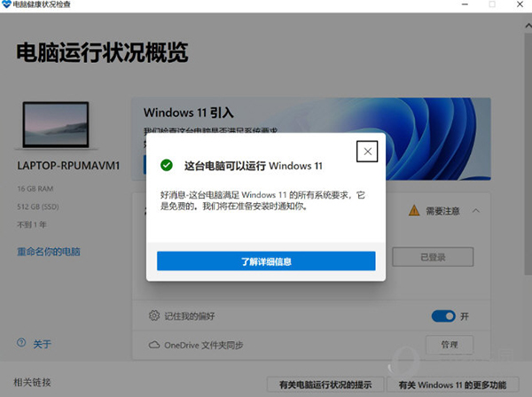
Task: Click the 电脑运行状况概览 heading
Action: click(102, 52)
